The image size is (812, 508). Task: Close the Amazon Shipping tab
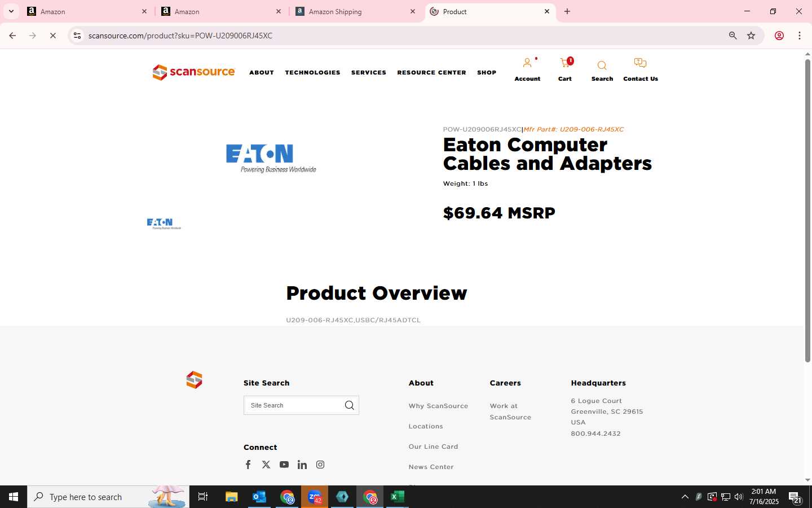pos(413,11)
